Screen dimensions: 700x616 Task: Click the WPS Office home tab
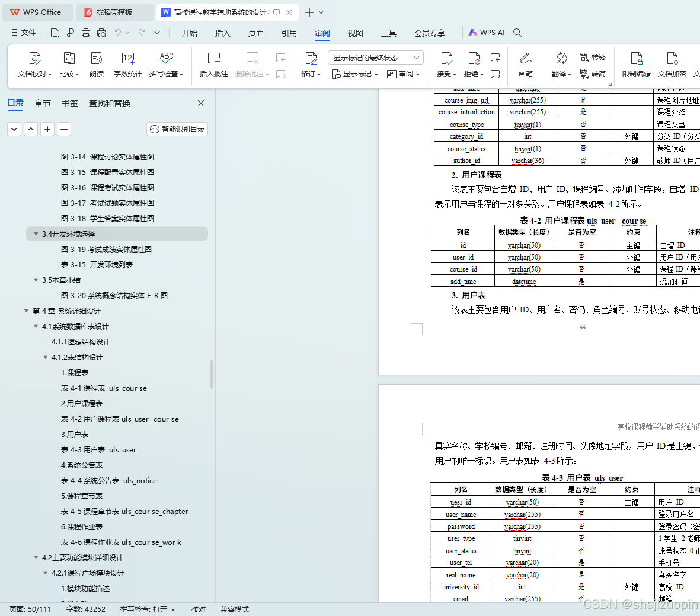[38, 12]
